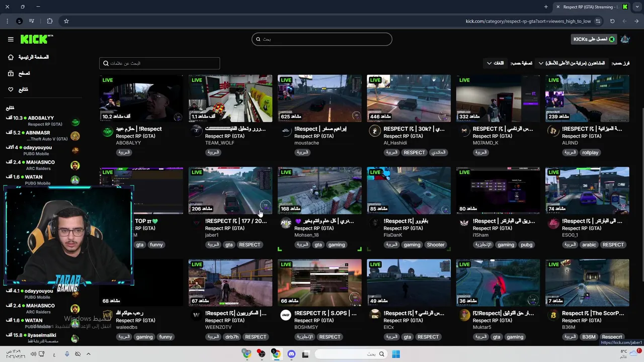
Task: Click the TEAM_WOLF channel avatar
Action: (197, 132)
